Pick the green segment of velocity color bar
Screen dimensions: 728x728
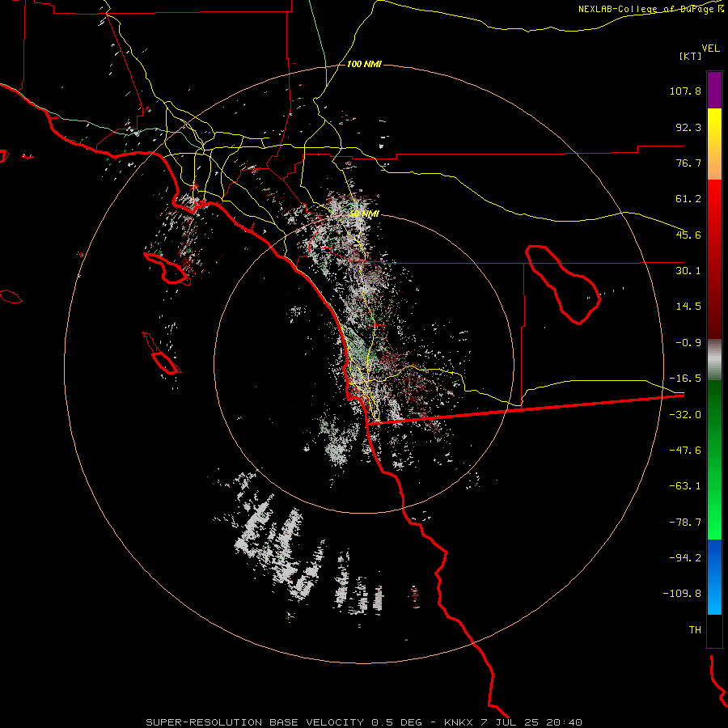pyautogui.click(x=714, y=459)
